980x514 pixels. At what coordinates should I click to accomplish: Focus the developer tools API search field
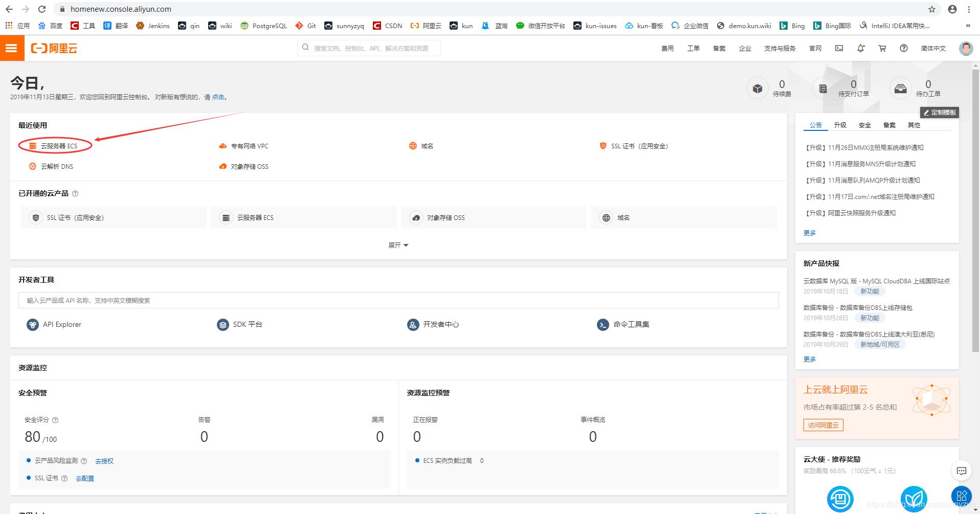(398, 301)
